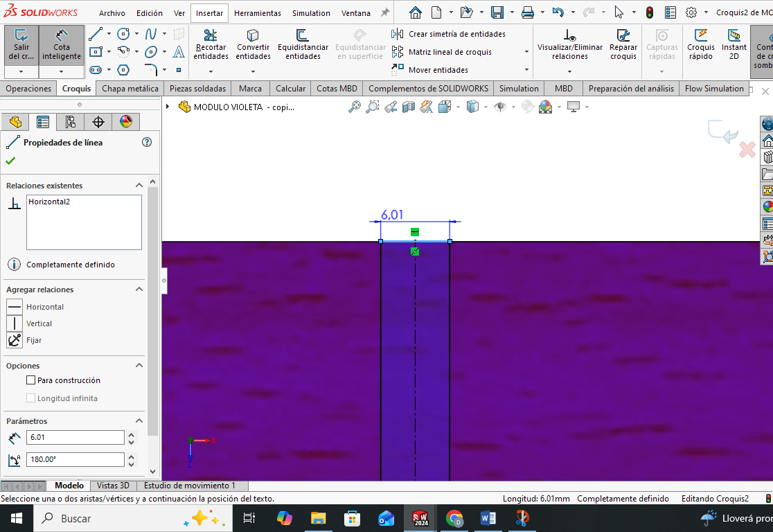Select the sketch Fillet tool
Screen dimensions: 773x532
tap(151, 70)
